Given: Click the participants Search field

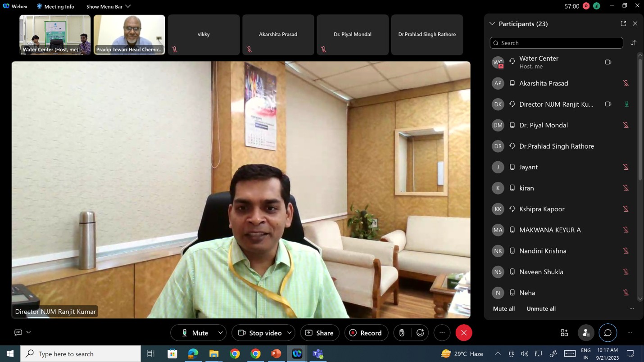Looking at the screenshot, I should pyautogui.click(x=556, y=43).
